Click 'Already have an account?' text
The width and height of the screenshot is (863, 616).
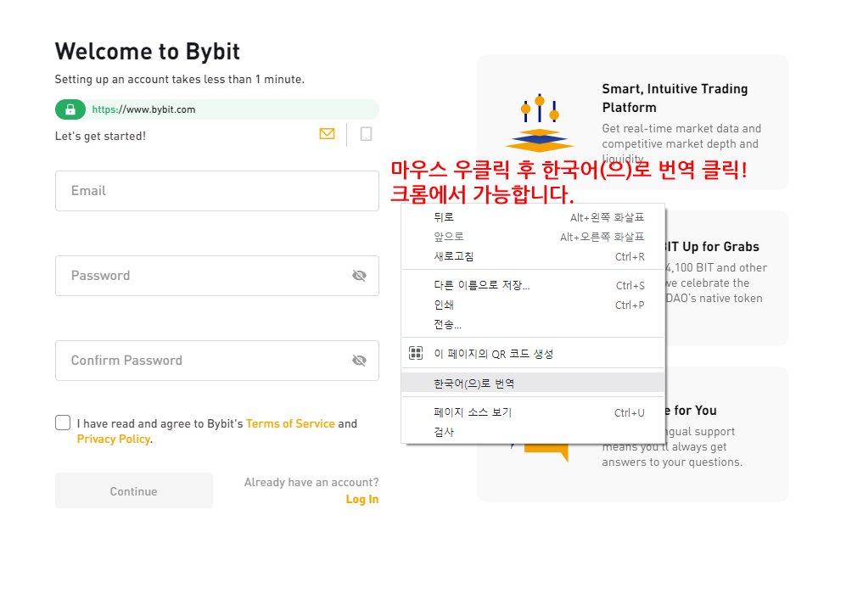(311, 482)
